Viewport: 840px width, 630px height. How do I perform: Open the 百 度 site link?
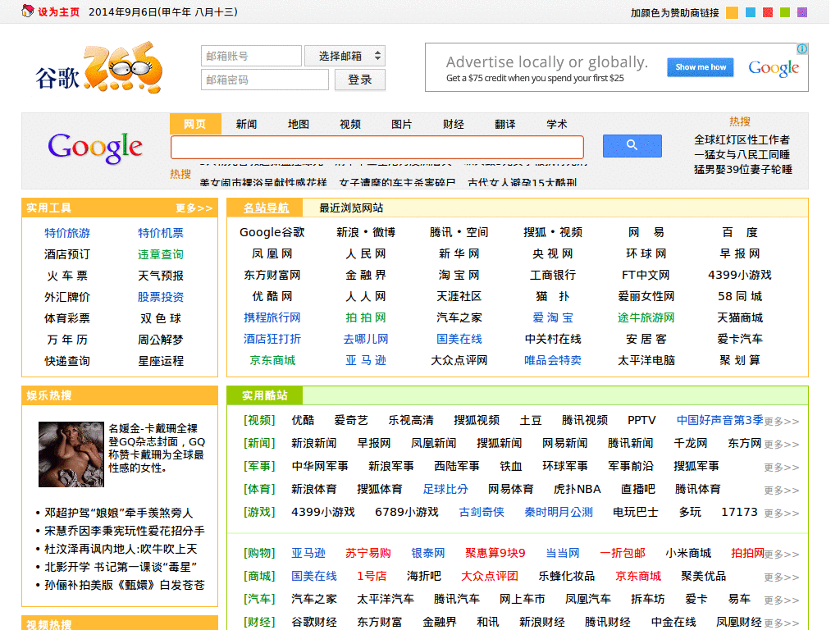[740, 232]
